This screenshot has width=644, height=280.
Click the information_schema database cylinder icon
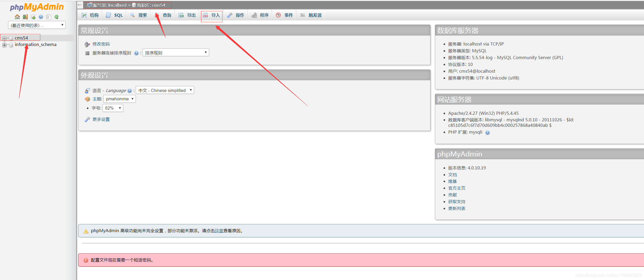[x=11, y=45]
